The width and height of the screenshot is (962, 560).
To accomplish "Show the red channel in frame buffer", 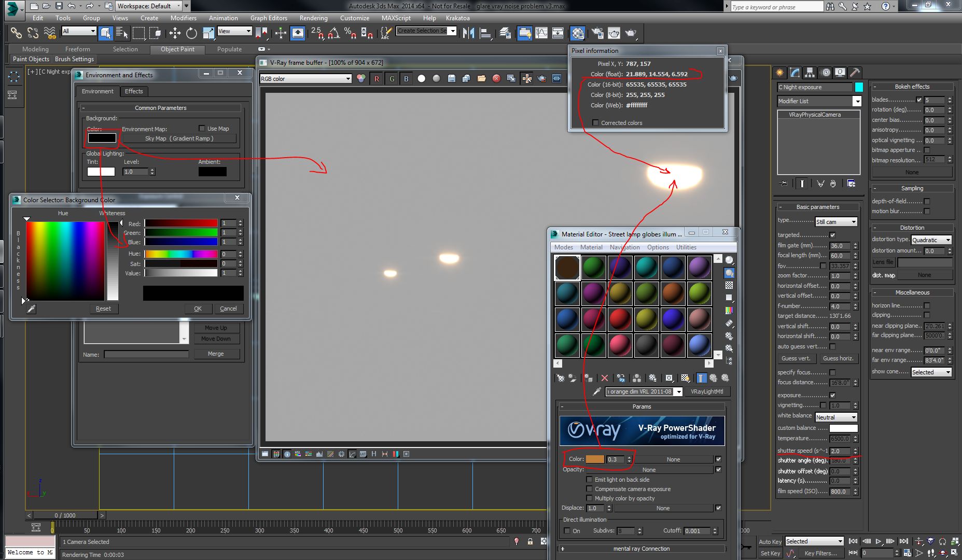I will pos(377,79).
